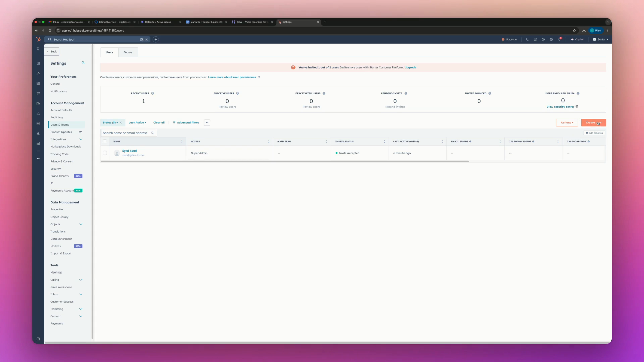The width and height of the screenshot is (644, 362).
Task: Expand the Integrations settings section
Action: pos(80,139)
